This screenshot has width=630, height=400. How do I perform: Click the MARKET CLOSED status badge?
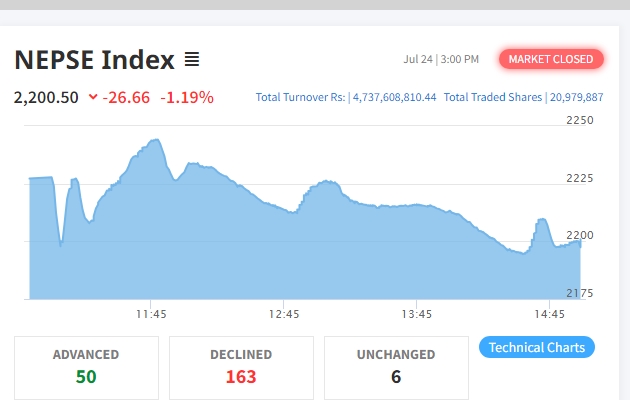click(x=552, y=59)
